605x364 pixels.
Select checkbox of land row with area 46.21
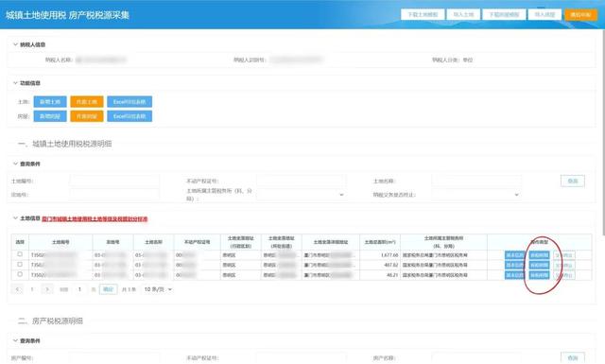[20, 274]
